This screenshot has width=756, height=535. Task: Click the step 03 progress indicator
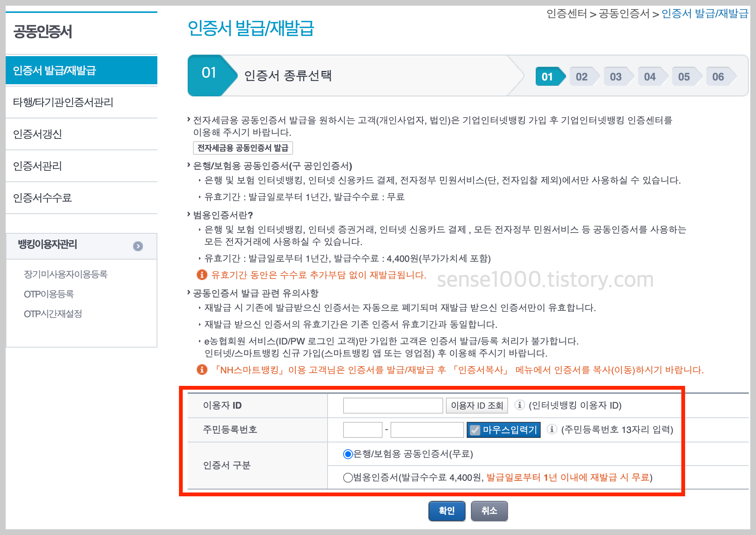(x=616, y=76)
